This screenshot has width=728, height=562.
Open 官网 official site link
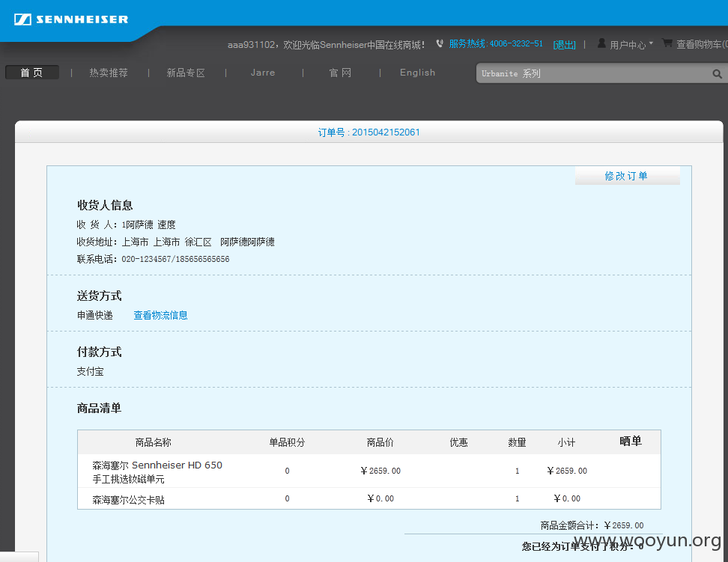tap(340, 73)
